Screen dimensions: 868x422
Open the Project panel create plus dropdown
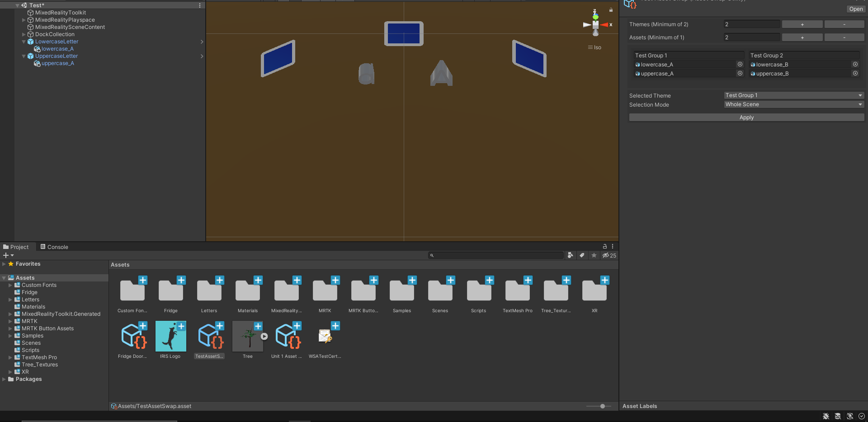tap(8, 255)
